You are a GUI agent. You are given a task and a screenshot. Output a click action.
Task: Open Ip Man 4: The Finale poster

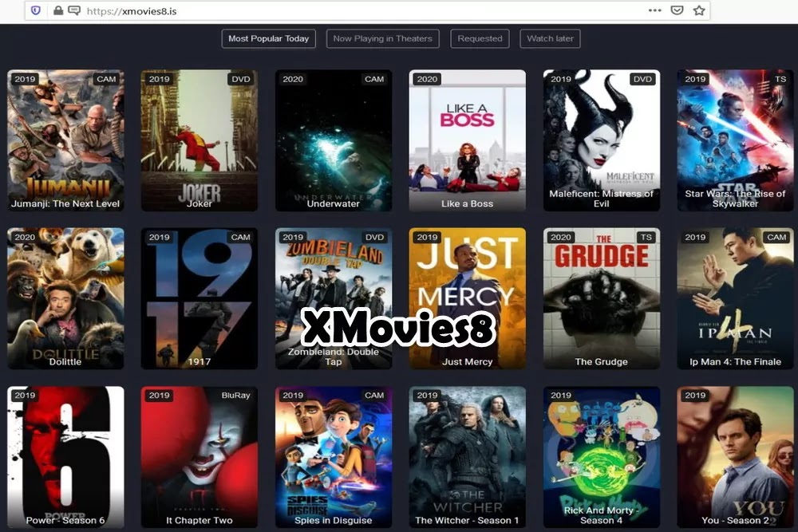pos(736,298)
